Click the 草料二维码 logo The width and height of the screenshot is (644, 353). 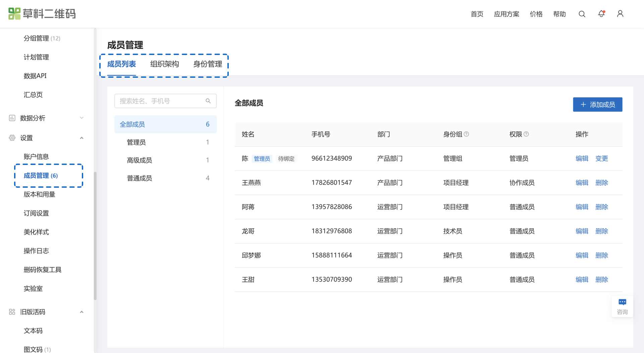click(42, 14)
